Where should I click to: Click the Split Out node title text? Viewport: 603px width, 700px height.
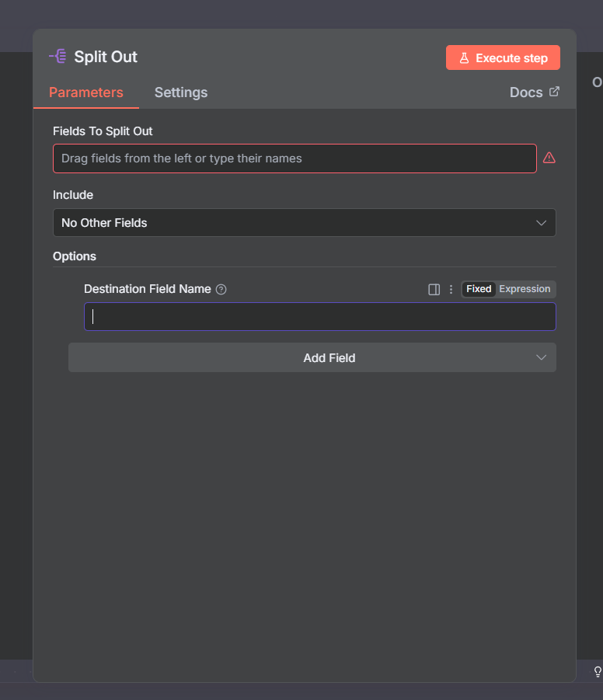(106, 57)
